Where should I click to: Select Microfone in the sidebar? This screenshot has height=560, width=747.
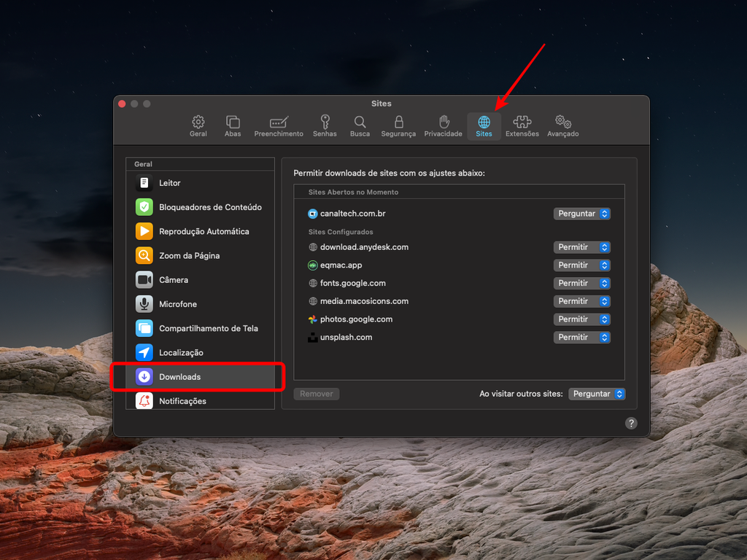coord(200,304)
